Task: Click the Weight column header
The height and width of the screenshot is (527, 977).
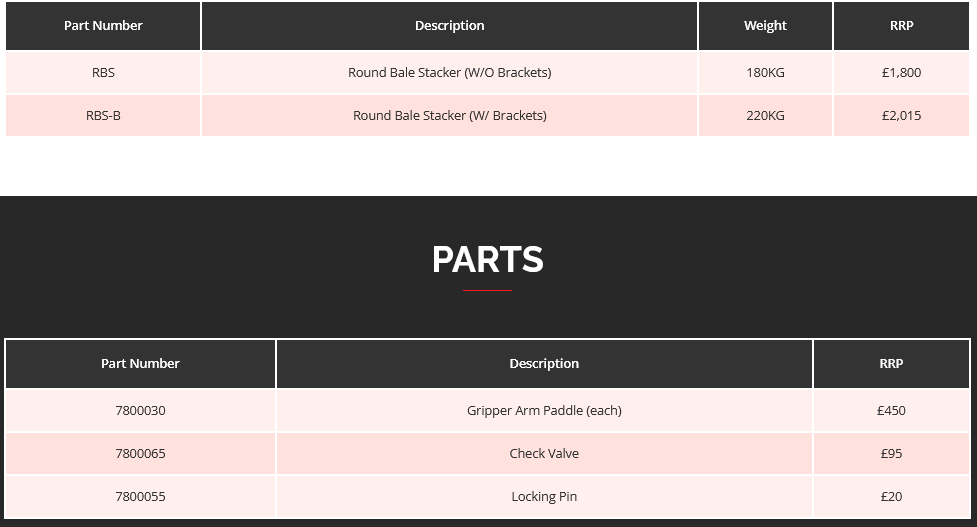Action: [x=765, y=25]
